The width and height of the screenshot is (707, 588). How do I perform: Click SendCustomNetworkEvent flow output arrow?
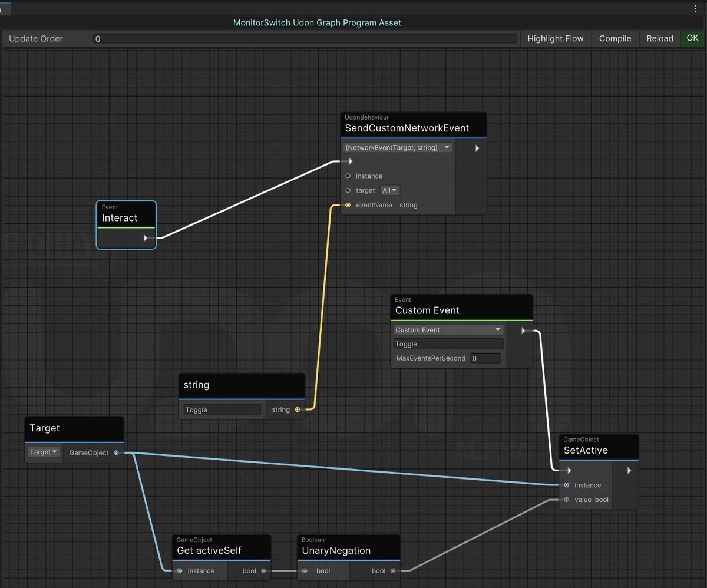point(477,148)
